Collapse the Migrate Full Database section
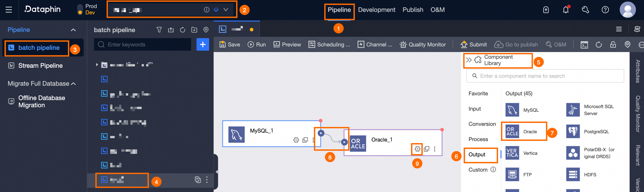Viewport: 644px width, 192px height. point(74,84)
